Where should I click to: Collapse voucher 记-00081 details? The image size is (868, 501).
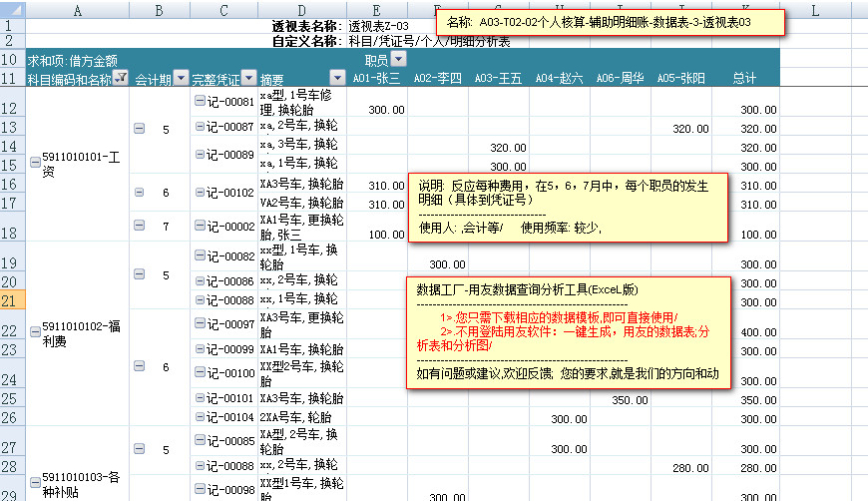(x=200, y=101)
